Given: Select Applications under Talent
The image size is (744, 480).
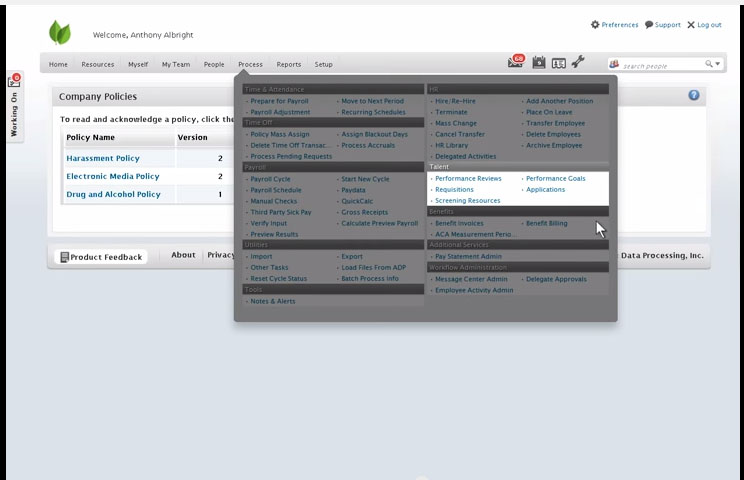Looking at the screenshot, I should (545, 189).
